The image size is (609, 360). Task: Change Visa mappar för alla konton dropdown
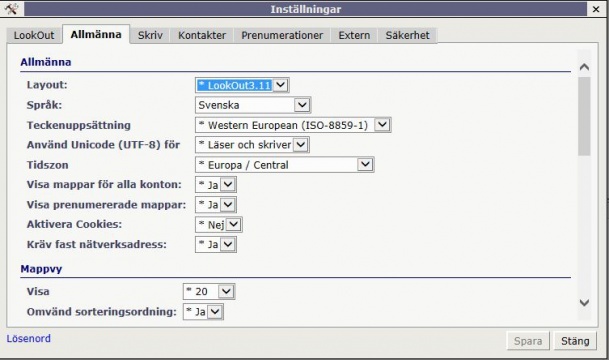coord(216,185)
